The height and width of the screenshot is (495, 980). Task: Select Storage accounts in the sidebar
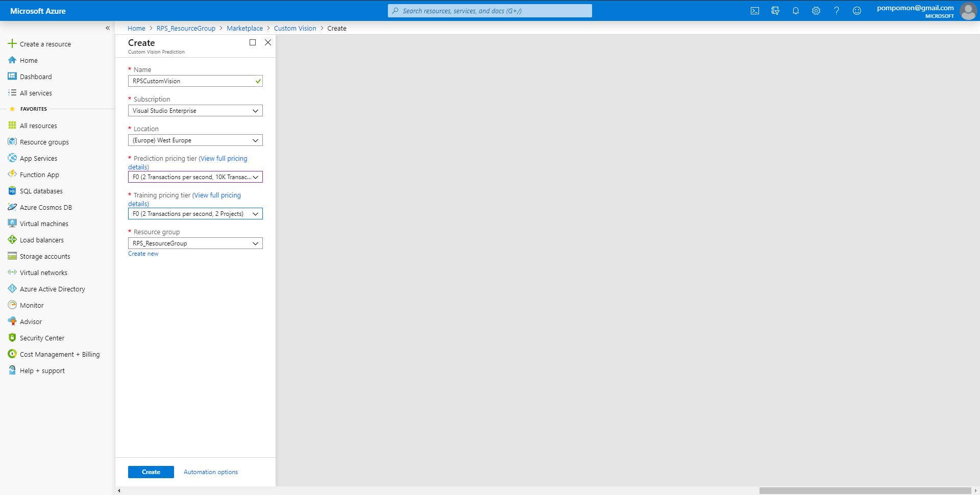point(45,256)
